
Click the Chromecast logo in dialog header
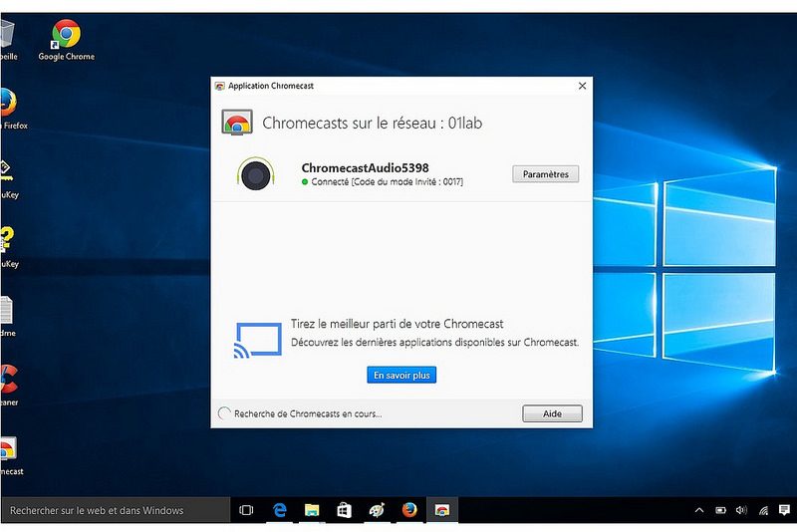coord(236,124)
